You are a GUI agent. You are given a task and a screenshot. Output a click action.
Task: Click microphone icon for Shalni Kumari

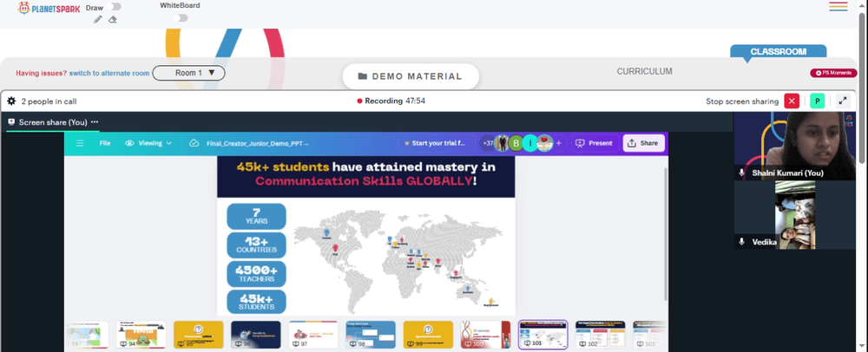(742, 173)
